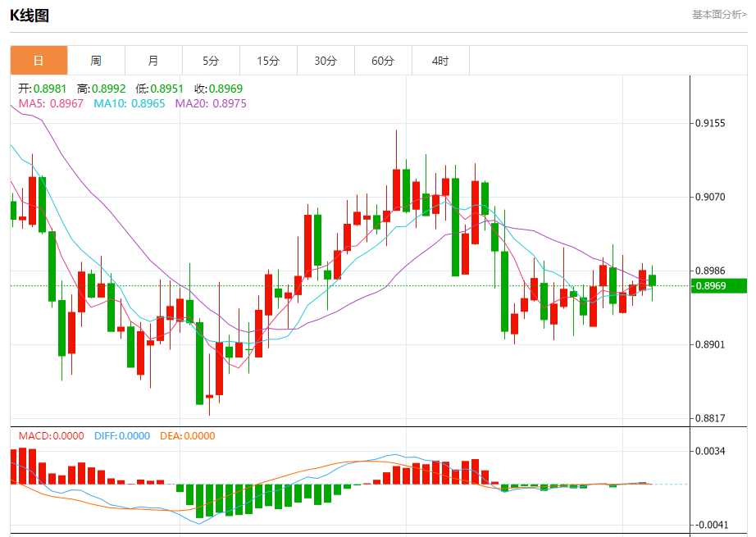Screen dimensions: 756x537
Task: Switch to the 周 weekly tab
Action: pyautogui.click(x=96, y=61)
